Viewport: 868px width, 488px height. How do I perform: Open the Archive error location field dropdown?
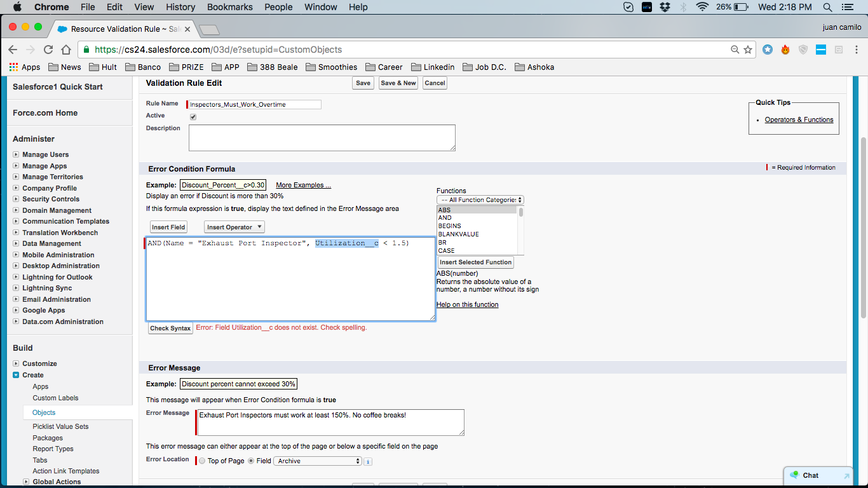click(x=318, y=461)
